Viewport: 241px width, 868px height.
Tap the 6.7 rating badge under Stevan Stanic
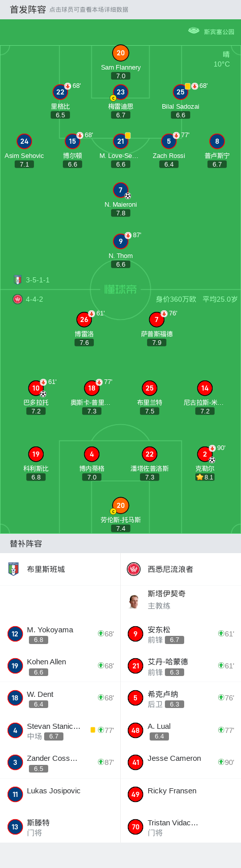pos(54,736)
